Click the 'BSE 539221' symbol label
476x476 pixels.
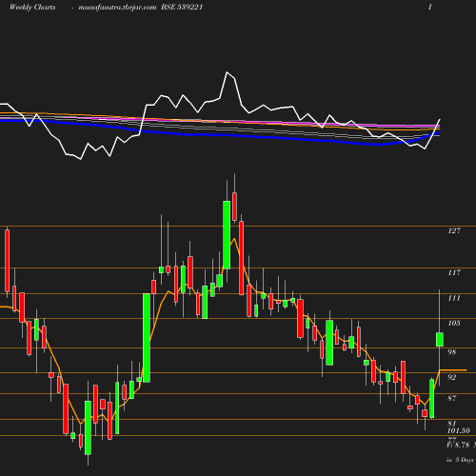(x=182, y=8)
